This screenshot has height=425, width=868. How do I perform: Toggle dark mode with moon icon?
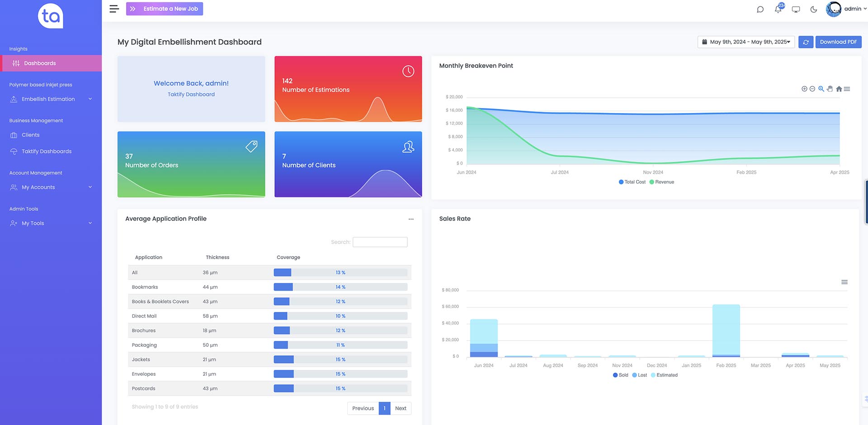(x=814, y=9)
